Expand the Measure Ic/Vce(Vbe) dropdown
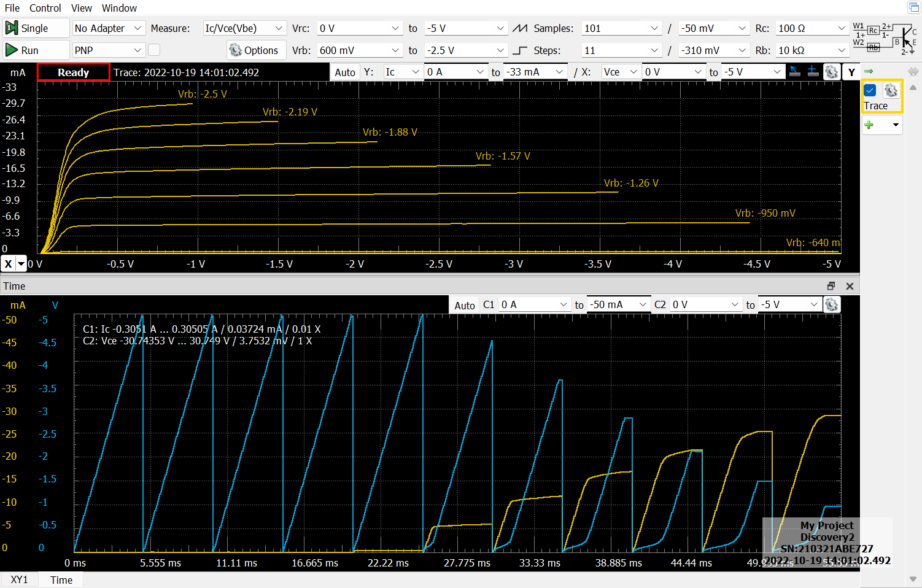Screen dimensions: 922x588 click(x=244, y=28)
